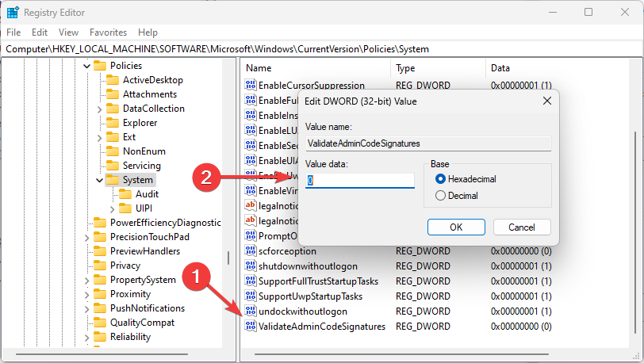The height and width of the screenshot is (363, 644).
Task: Click the Registry Editor app icon in title bar
Action: click(x=13, y=13)
